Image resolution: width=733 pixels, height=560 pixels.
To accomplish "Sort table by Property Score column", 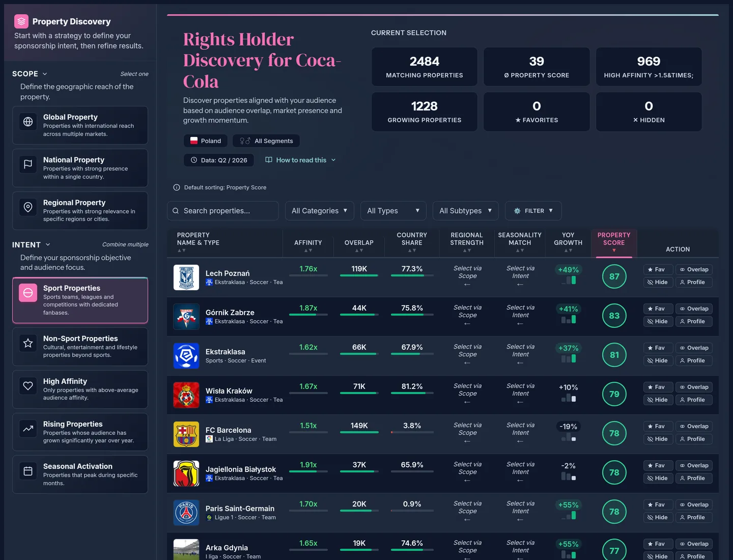I will (x=614, y=242).
